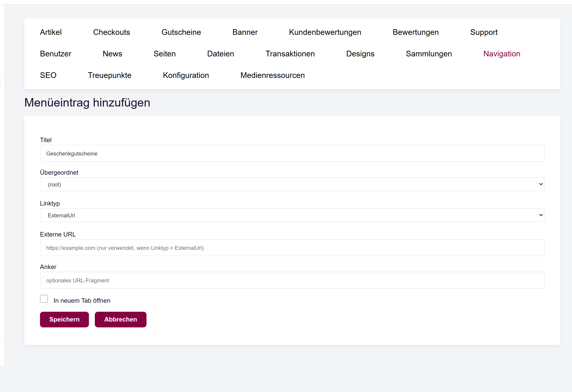
Task: Open the Linktyp dropdown set to ExternalUrl
Action: coord(292,215)
